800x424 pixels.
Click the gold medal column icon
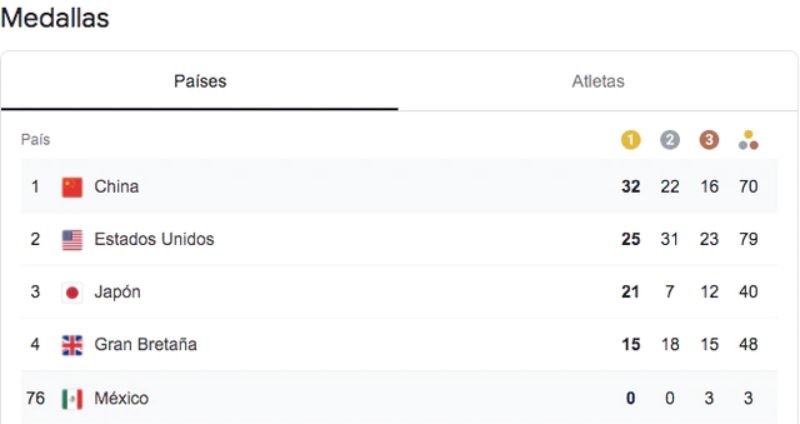pos(632,139)
